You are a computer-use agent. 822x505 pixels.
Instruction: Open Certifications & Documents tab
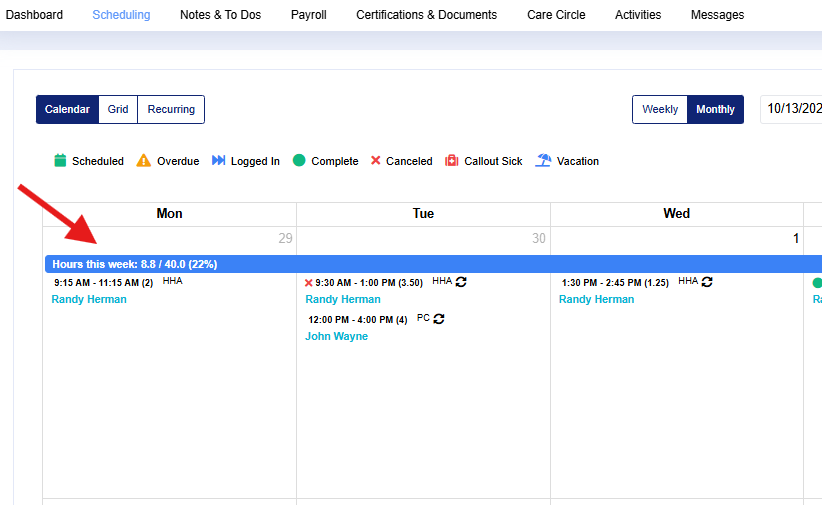tap(426, 15)
